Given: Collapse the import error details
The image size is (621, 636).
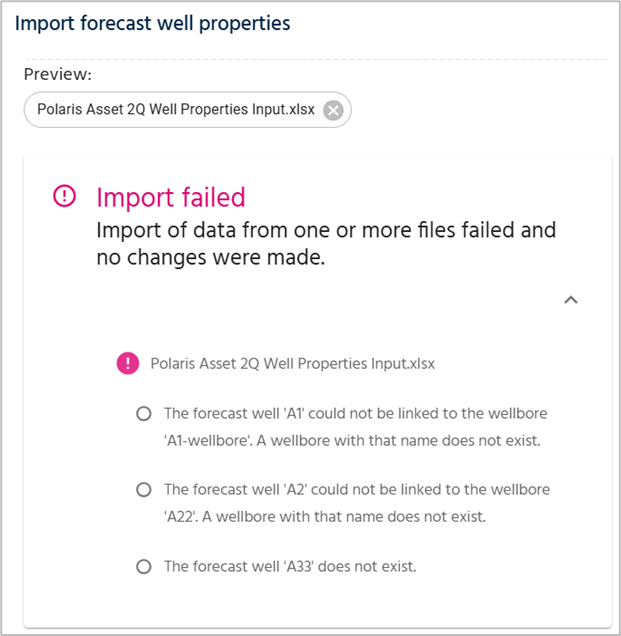Looking at the screenshot, I should pos(571,299).
